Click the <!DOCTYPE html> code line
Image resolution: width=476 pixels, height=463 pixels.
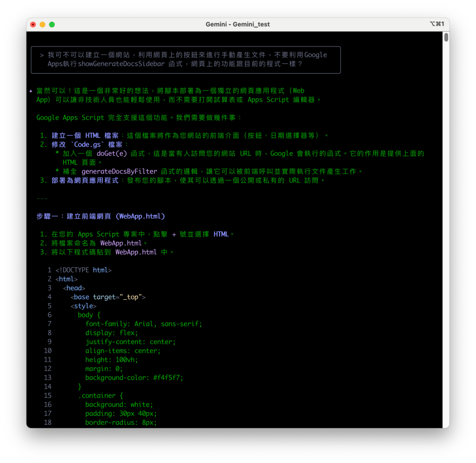[x=83, y=270]
